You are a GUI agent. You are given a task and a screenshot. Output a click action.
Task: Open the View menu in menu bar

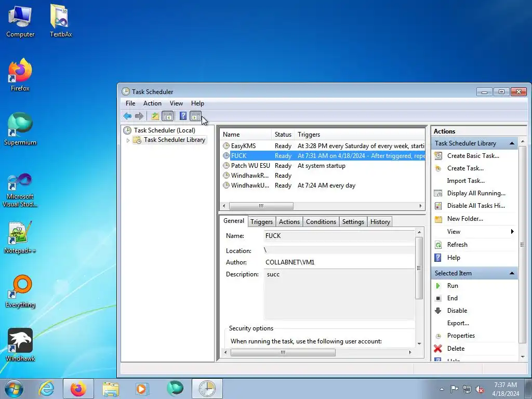[176, 103]
